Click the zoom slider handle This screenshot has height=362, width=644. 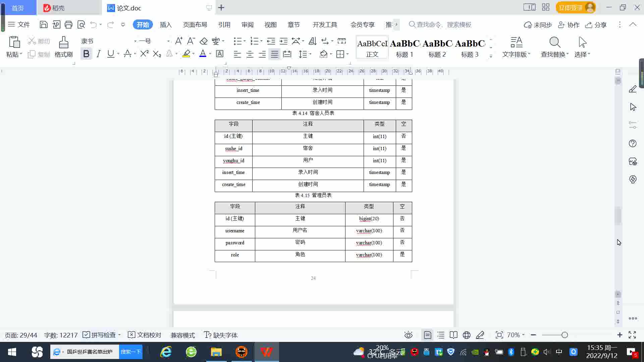(565, 335)
